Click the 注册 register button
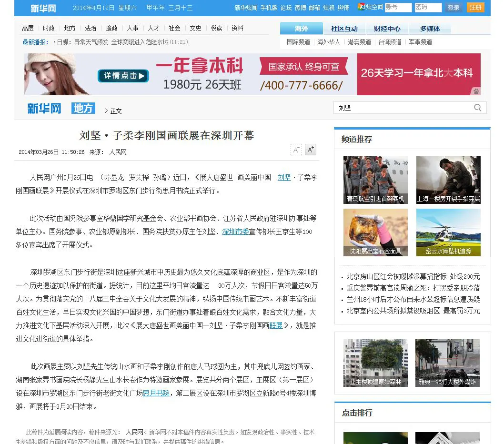Image resolution: width=504 pixels, height=444 pixels. click(x=475, y=8)
